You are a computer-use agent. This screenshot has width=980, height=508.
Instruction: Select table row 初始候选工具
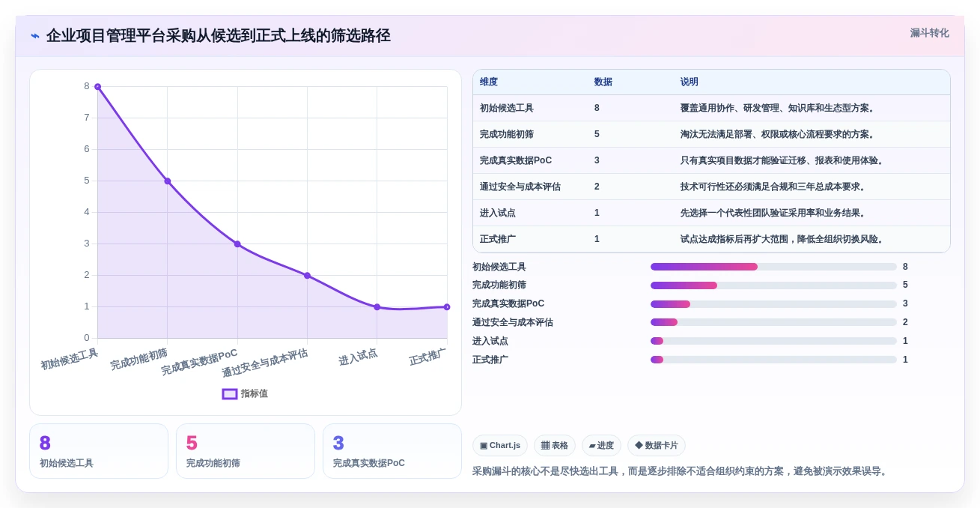[711, 108]
